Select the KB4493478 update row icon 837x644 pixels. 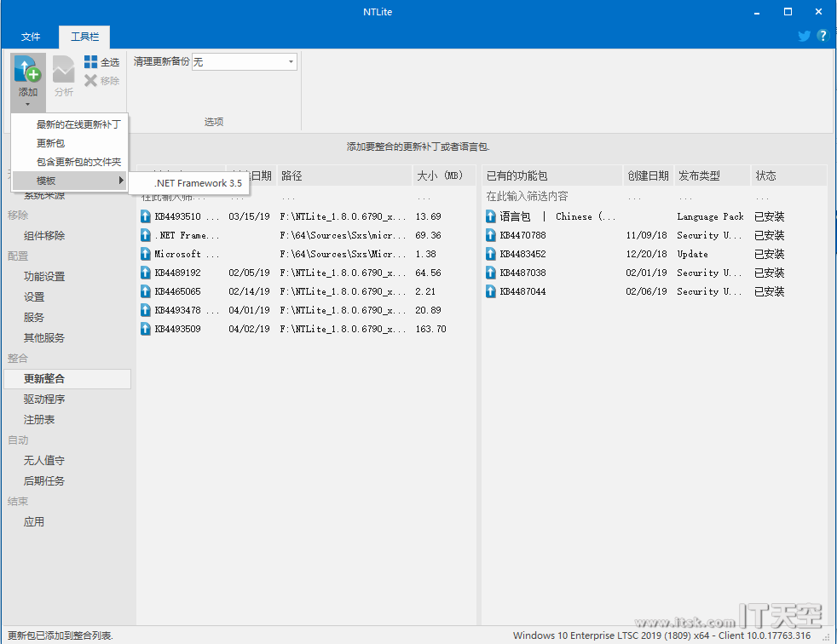[x=145, y=310]
